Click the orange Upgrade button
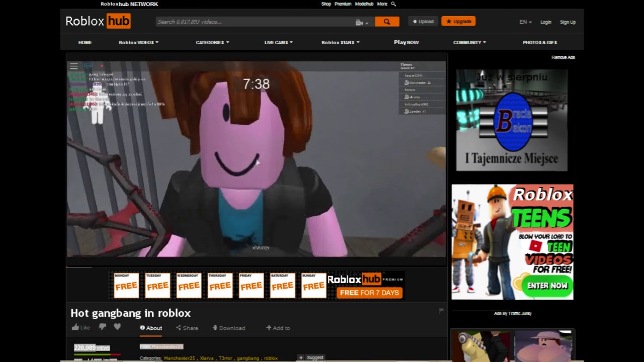644x362 pixels. (458, 22)
